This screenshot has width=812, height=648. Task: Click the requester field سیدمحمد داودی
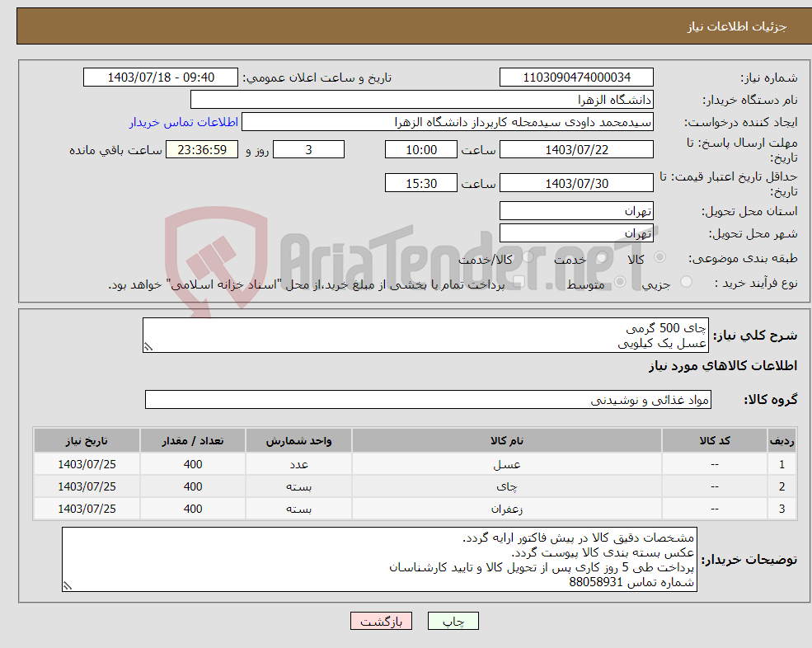tap(448, 122)
